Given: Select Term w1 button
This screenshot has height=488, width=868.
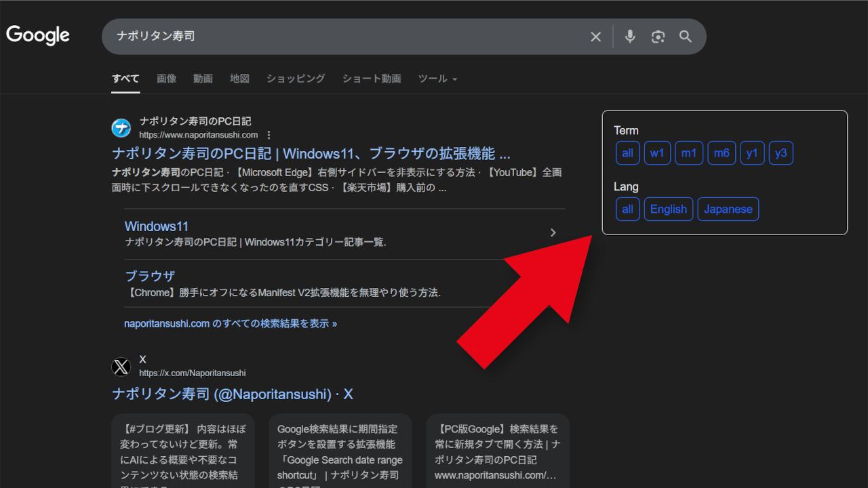Looking at the screenshot, I should (657, 153).
